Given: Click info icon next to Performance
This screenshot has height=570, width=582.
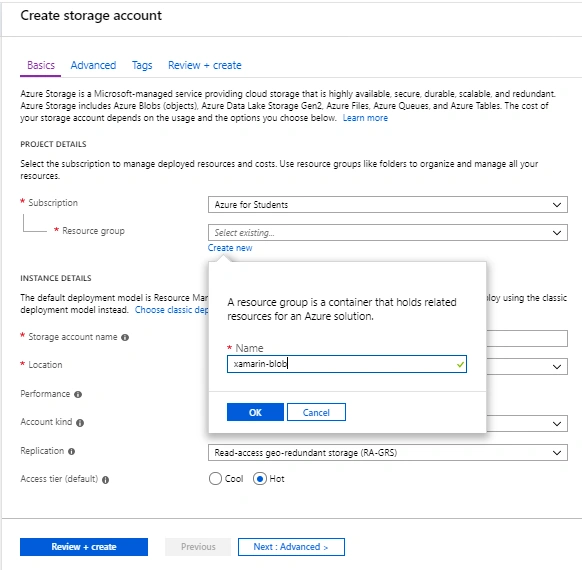Looking at the screenshot, I should pos(78,394).
